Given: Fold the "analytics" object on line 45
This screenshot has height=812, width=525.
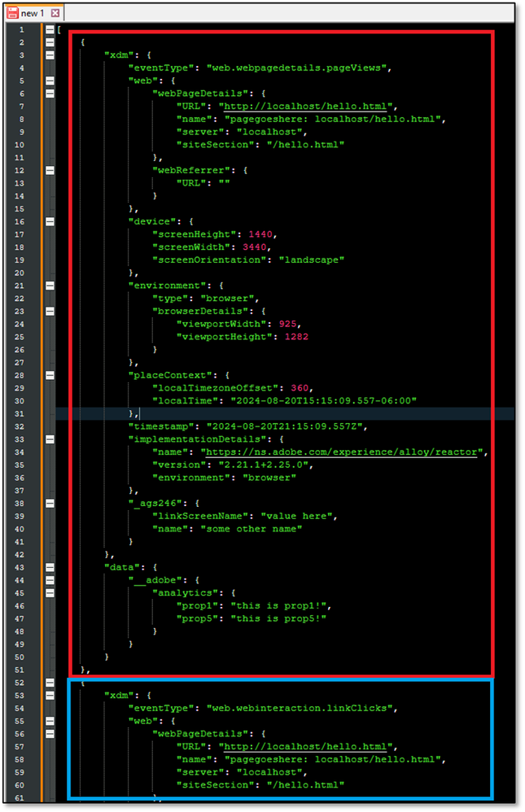Looking at the screenshot, I should pos(50,593).
